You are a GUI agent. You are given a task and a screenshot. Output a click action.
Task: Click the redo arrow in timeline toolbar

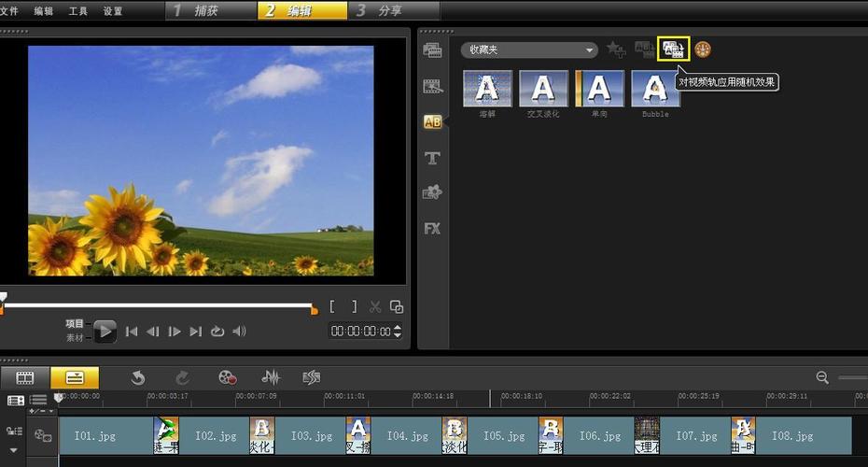tap(182, 378)
